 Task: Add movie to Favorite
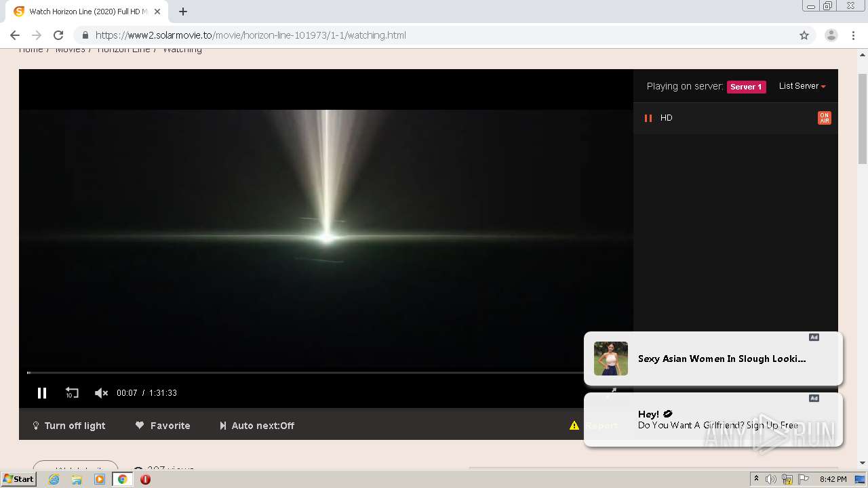pyautogui.click(x=163, y=426)
